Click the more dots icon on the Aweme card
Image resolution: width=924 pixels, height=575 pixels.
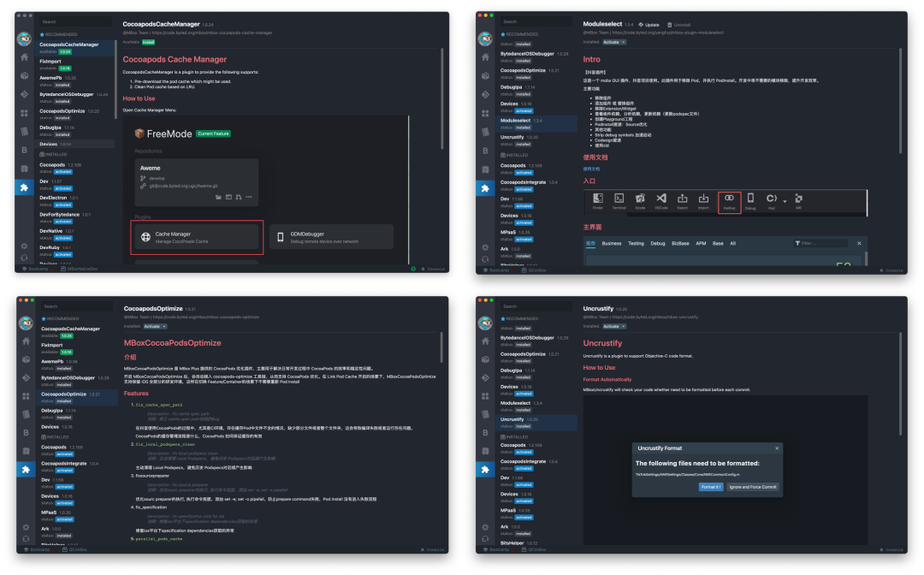pyautogui.click(x=249, y=197)
